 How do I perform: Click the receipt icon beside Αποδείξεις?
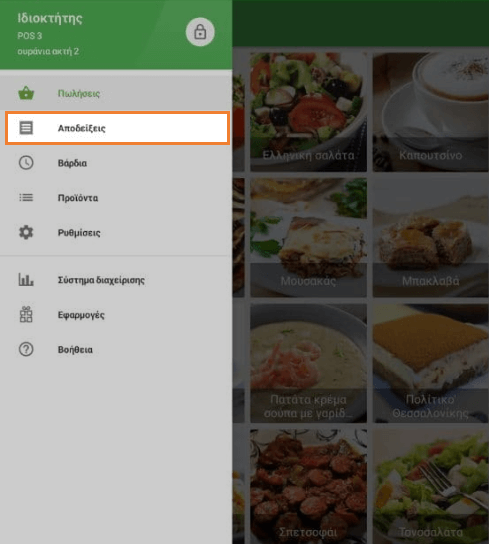[26, 128]
